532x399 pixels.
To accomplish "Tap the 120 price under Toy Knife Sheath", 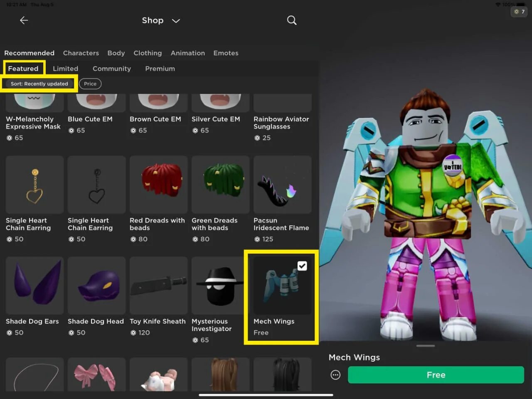I will coord(140,333).
